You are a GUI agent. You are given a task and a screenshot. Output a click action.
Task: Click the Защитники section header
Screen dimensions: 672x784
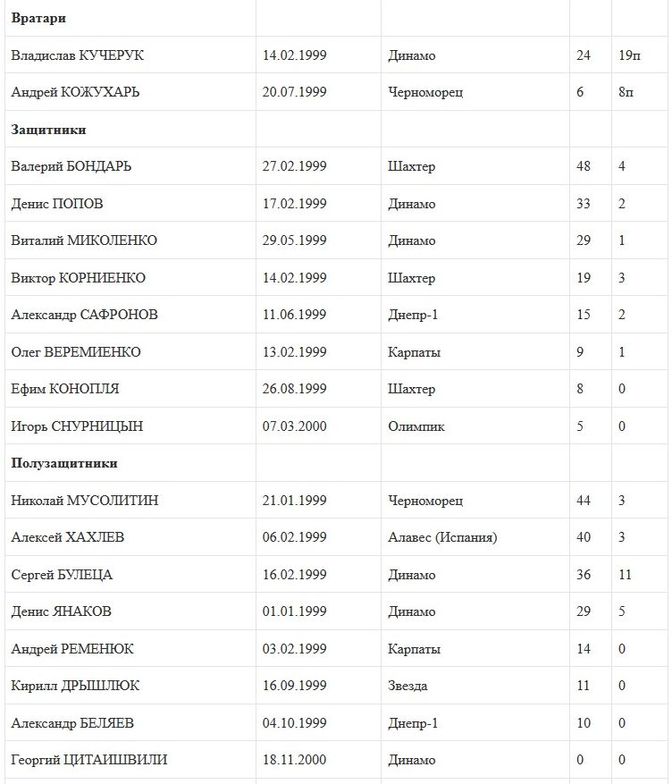(x=48, y=130)
